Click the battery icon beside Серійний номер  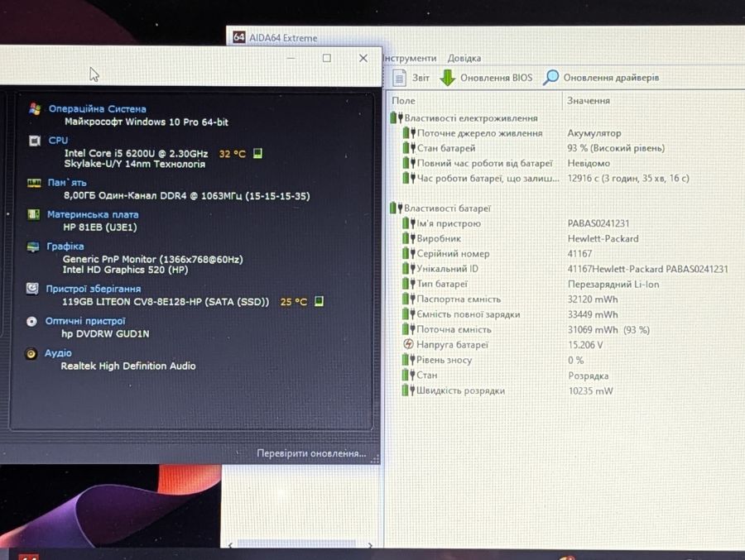click(x=409, y=254)
